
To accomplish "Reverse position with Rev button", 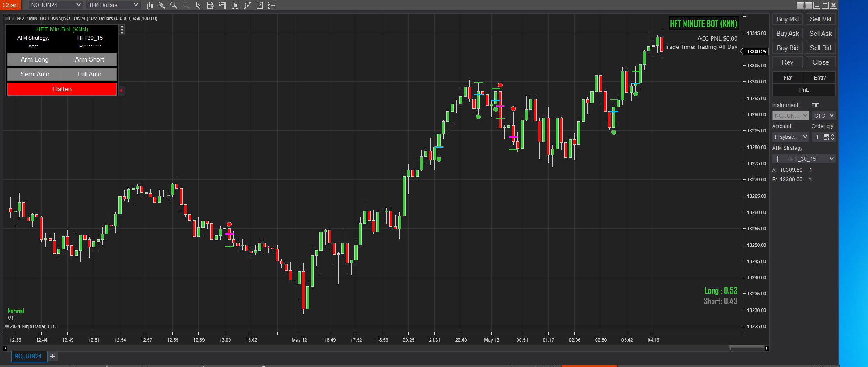I will point(788,62).
